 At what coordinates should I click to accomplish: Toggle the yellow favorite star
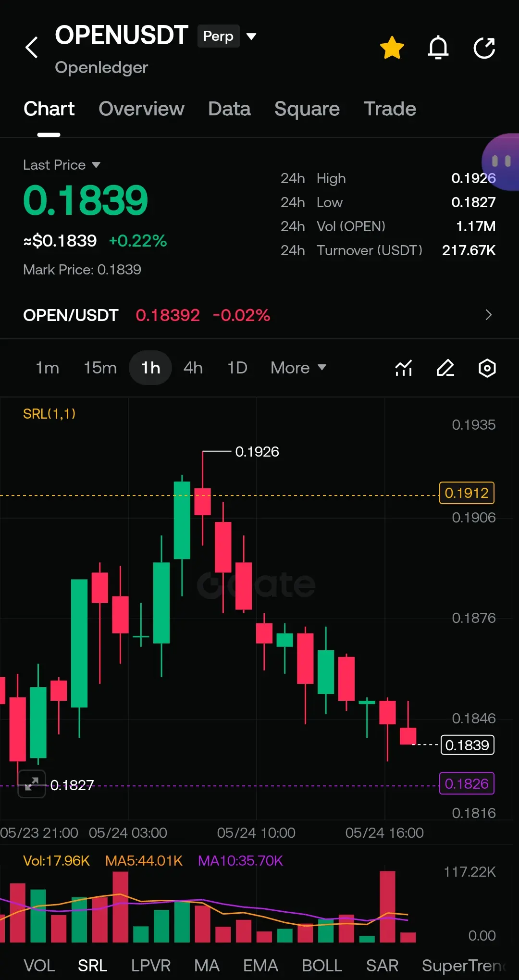pos(392,48)
